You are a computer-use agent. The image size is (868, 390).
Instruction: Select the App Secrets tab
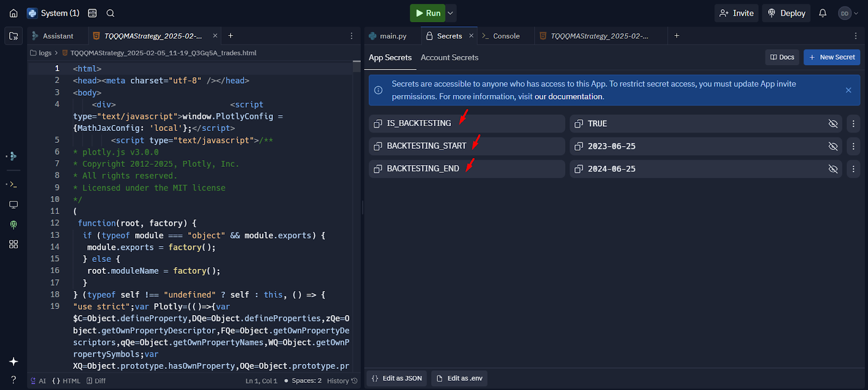pyautogui.click(x=390, y=58)
